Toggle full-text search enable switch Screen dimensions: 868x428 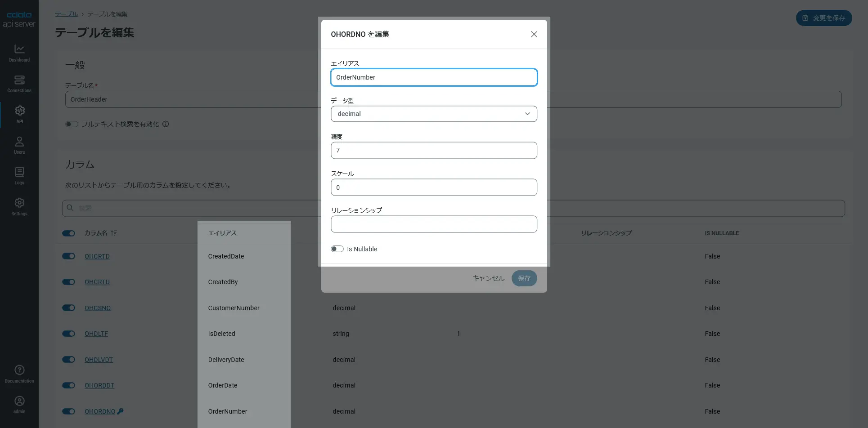tap(72, 124)
